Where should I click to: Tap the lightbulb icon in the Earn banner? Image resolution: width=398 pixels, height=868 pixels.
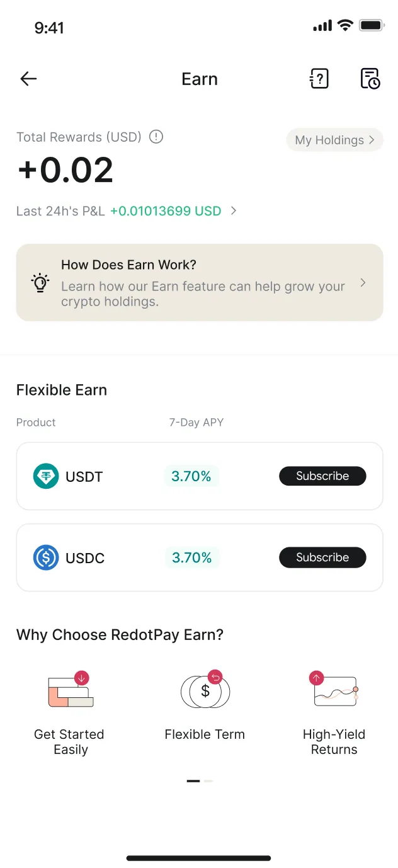(x=40, y=282)
